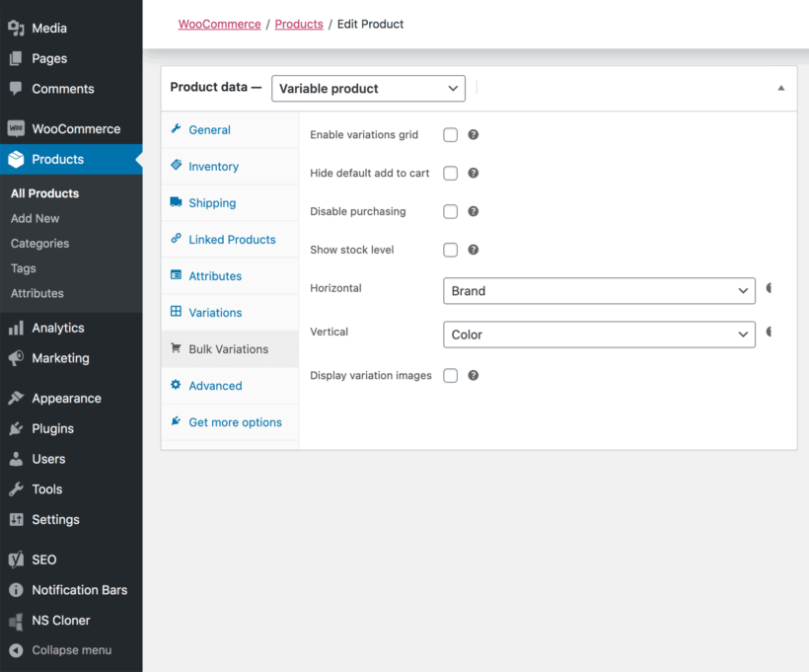Toggle Display variation images

click(x=450, y=375)
